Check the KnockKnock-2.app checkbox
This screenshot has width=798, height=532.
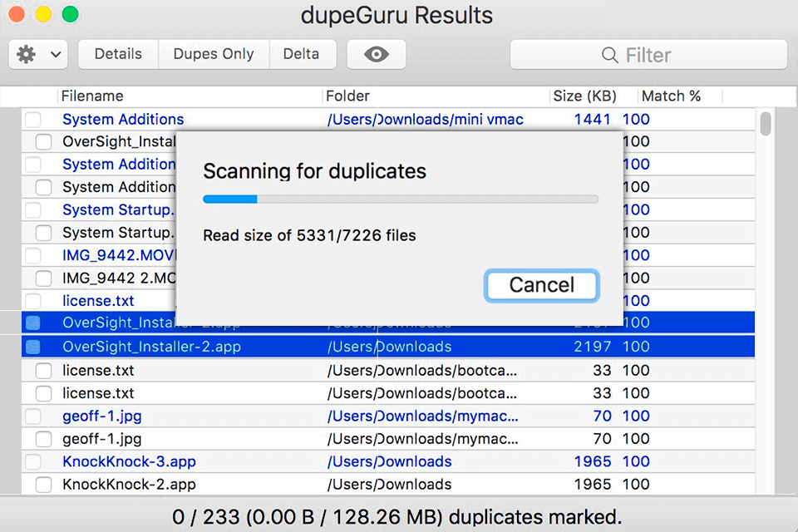(x=42, y=484)
